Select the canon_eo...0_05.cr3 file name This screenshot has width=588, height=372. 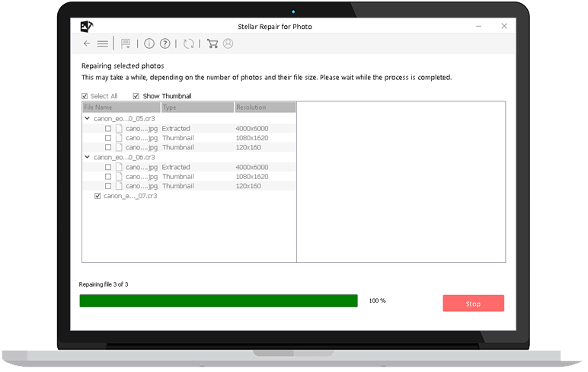[124, 119]
